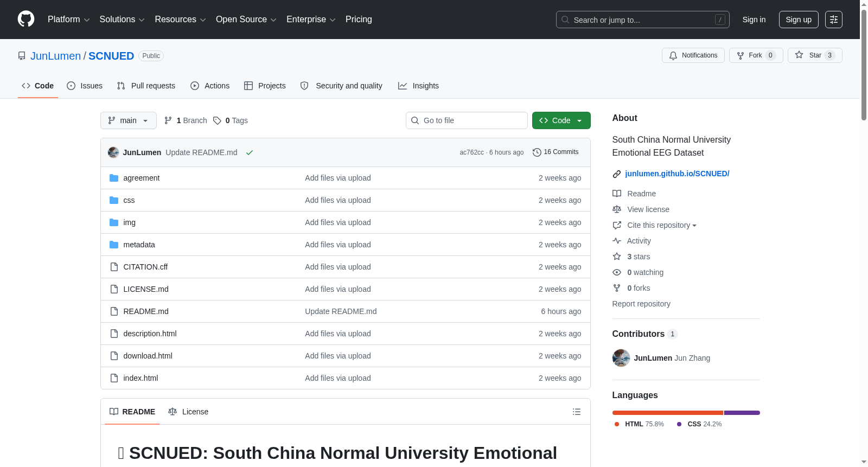The height and width of the screenshot is (467, 868).
Task: Click the css folder icon
Action: pyautogui.click(x=114, y=200)
